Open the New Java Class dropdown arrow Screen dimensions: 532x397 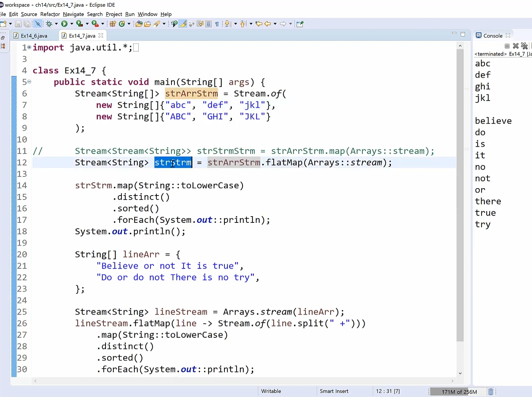[x=129, y=24]
